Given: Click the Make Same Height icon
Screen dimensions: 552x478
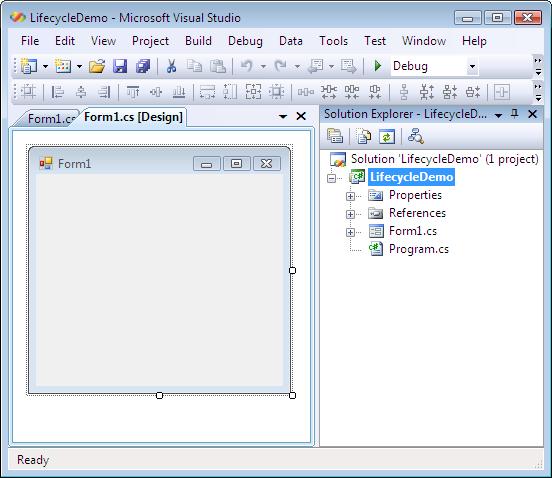Looking at the screenshot, I should (230, 92).
